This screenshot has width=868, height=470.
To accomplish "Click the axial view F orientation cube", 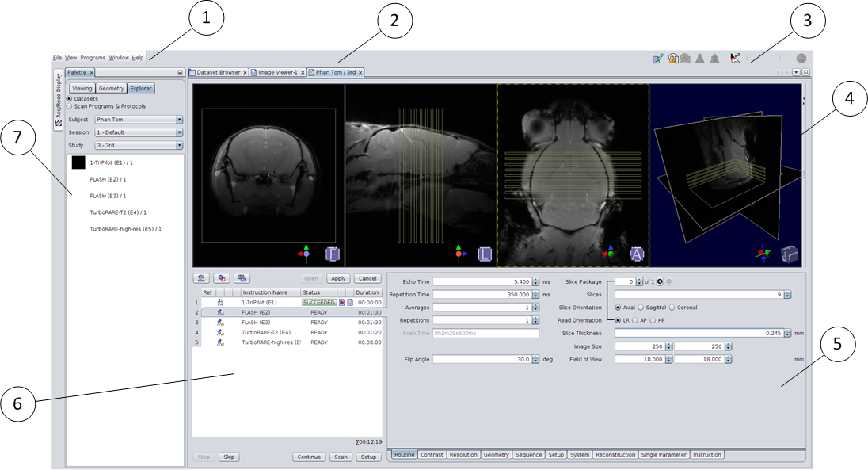I will pos(332,254).
